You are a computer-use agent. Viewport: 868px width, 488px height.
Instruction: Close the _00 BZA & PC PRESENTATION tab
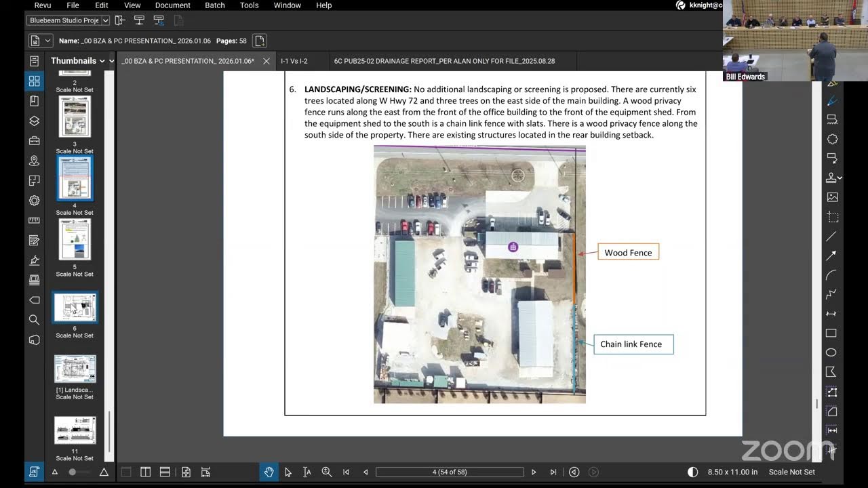267,61
